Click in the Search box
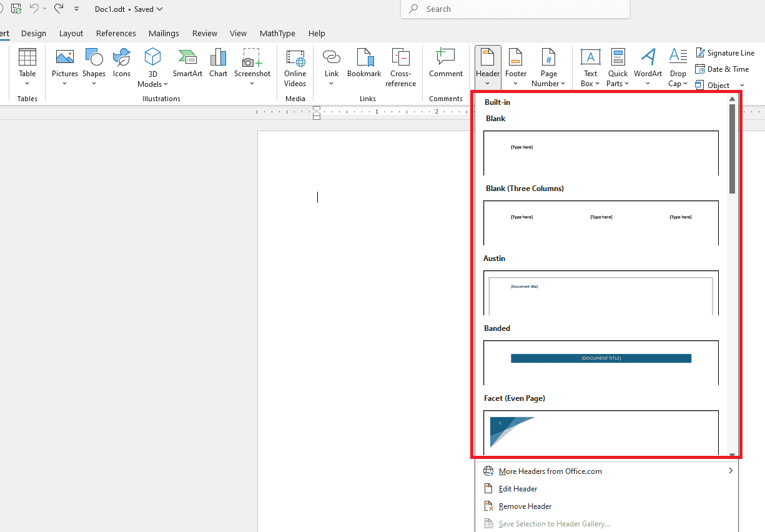765x532 pixels. point(515,9)
